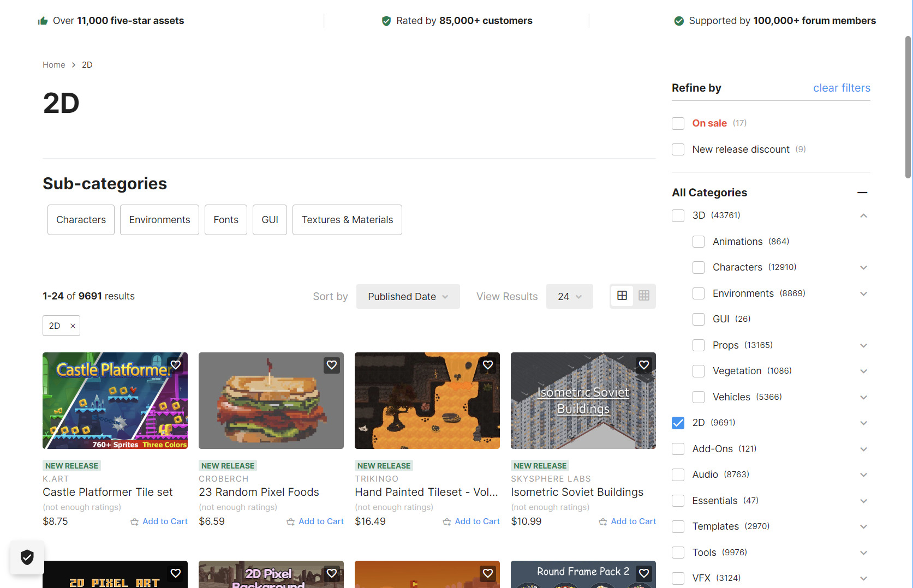Expand the Add-Ons category
The image size is (913, 588).
tap(863, 449)
